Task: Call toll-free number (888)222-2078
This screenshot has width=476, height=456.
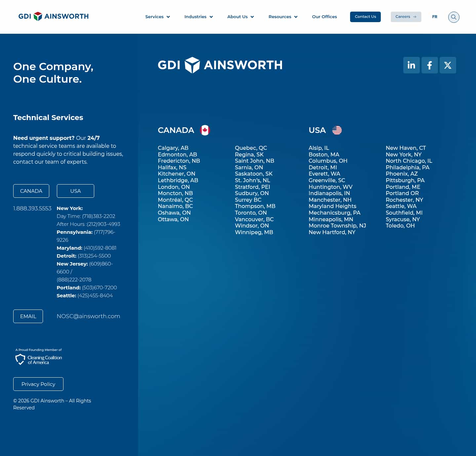Action: tap(74, 280)
